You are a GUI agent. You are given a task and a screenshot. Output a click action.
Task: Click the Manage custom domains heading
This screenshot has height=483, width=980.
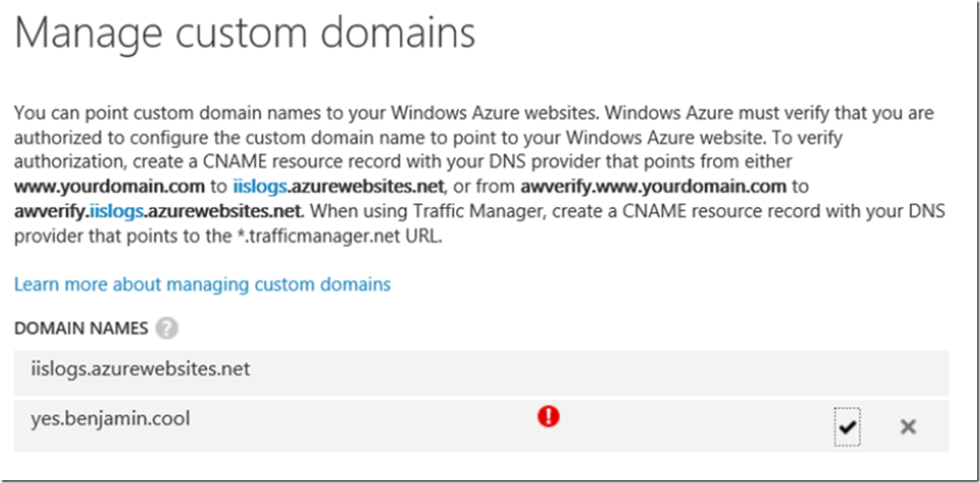245,34
